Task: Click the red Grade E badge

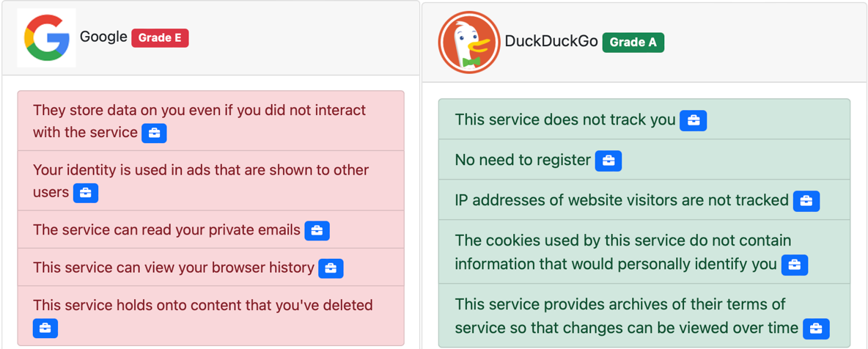Action: [160, 37]
